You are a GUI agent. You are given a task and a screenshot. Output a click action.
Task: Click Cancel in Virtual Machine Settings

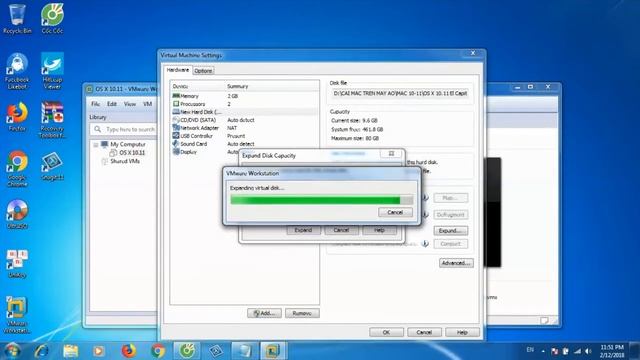pyautogui.click(x=424, y=332)
